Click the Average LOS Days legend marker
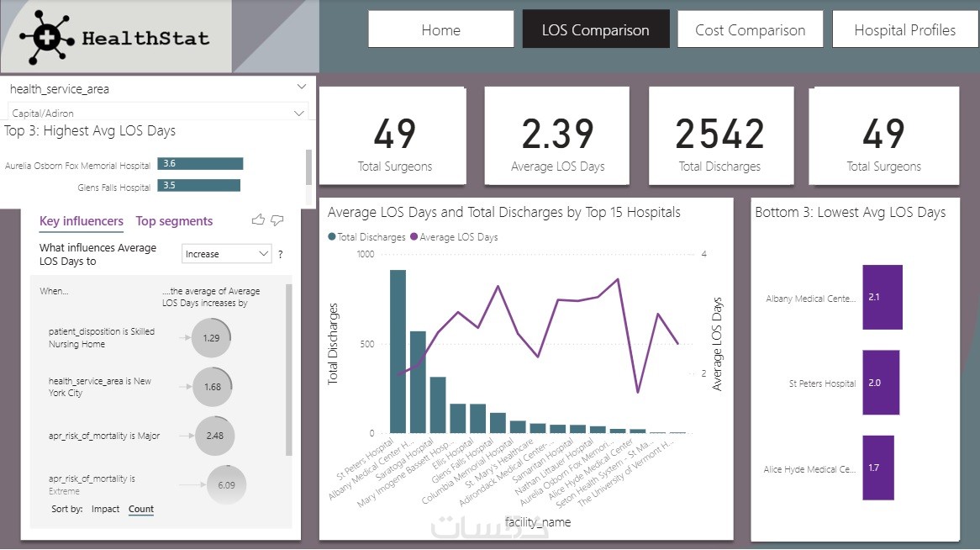980x550 pixels. (414, 237)
